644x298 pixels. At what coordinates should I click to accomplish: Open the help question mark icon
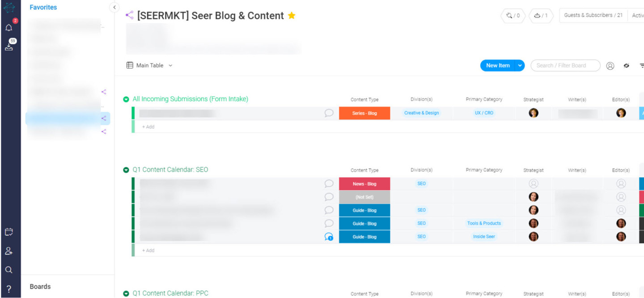[x=9, y=289]
